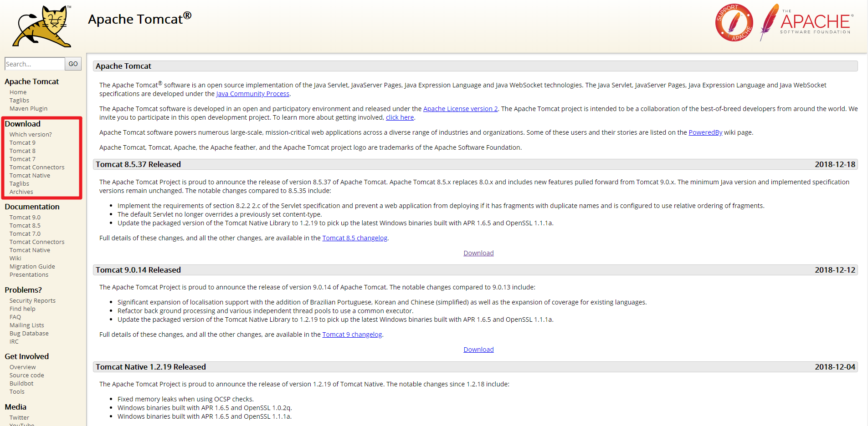Screen dimensions: 868x426
Task: Open the Source code link
Action: pyautogui.click(x=27, y=375)
